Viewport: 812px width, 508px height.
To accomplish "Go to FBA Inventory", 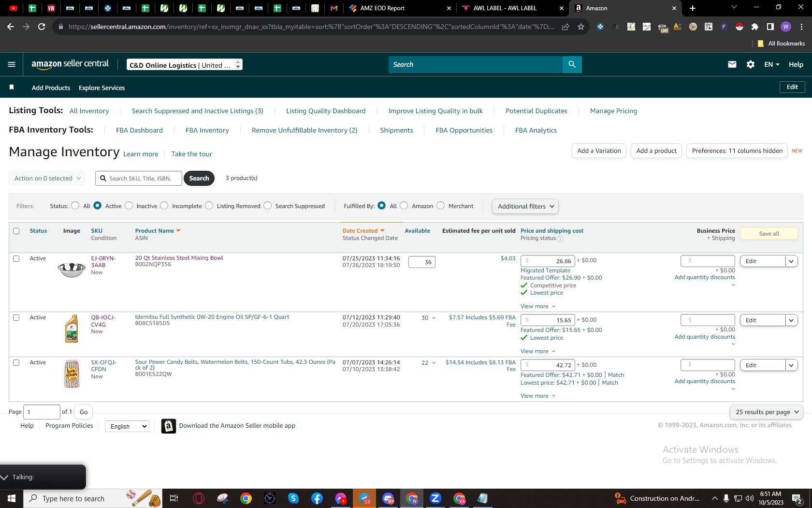I will coord(207,130).
